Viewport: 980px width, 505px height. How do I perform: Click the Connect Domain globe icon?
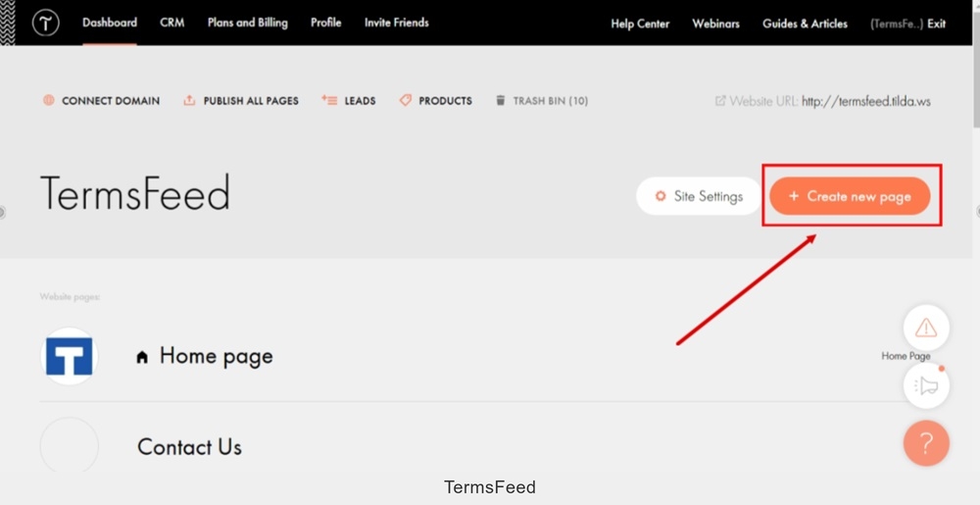coord(48,100)
